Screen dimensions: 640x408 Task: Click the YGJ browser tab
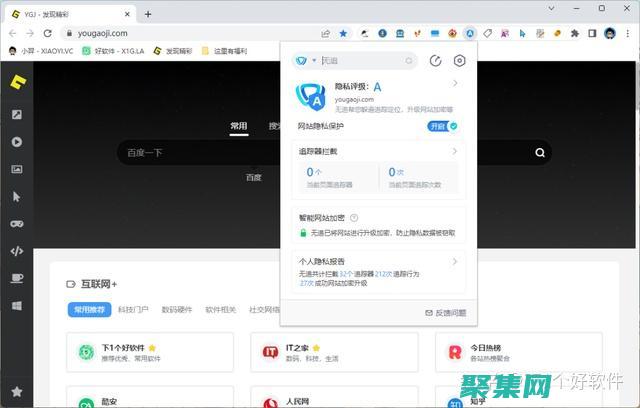pos(70,14)
